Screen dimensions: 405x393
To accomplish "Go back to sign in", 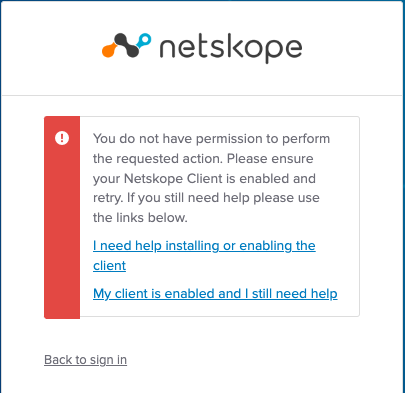I will (x=85, y=360).
